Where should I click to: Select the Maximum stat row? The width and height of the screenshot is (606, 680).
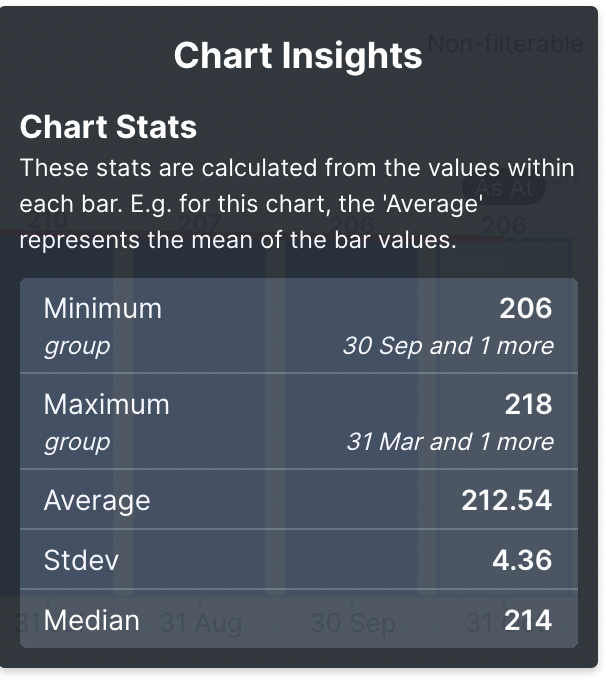tap(298, 422)
